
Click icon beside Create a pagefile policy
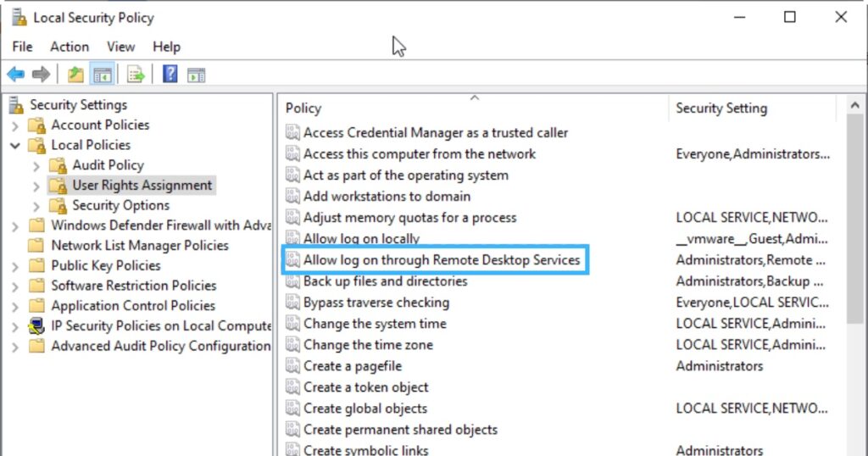pos(292,366)
